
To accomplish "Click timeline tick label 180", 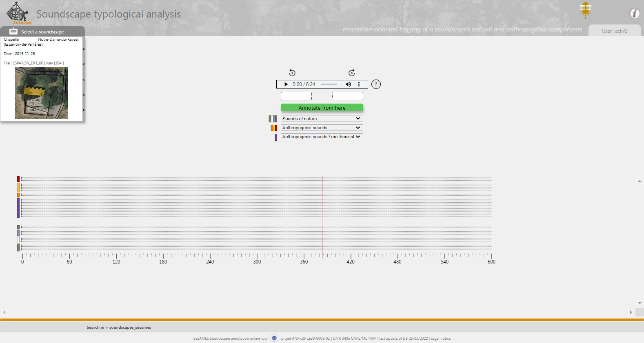I will (163, 262).
